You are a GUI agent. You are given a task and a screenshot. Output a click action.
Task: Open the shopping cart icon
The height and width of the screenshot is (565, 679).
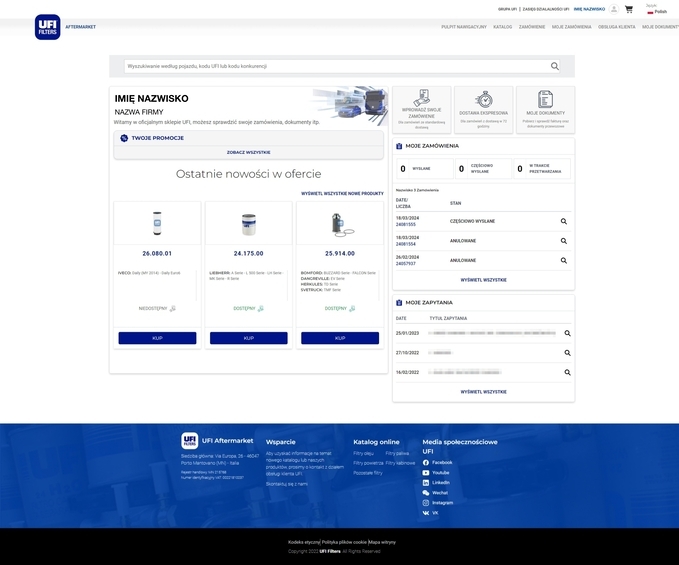[x=629, y=9]
